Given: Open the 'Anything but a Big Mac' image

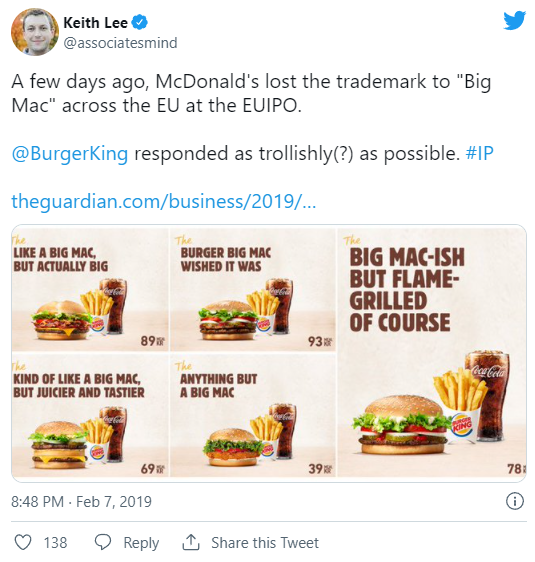Looking at the screenshot, I should click(x=253, y=415).
